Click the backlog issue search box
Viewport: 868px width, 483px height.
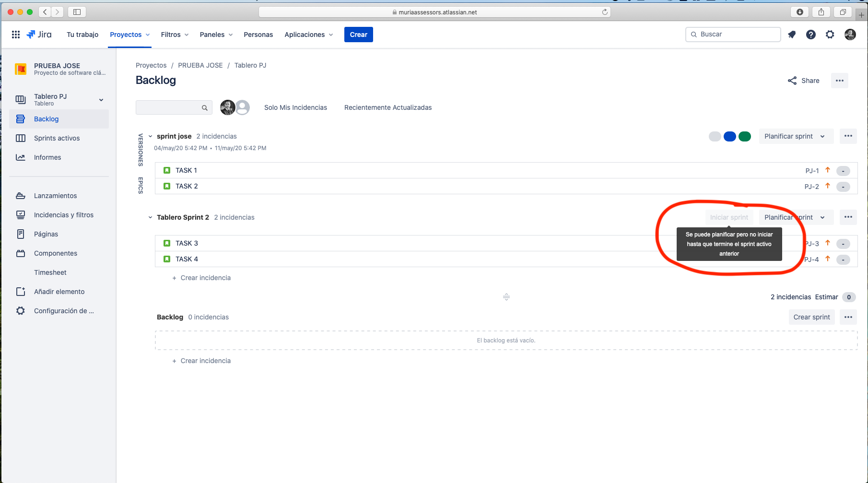pyautogui.click(x=174, y=107)
